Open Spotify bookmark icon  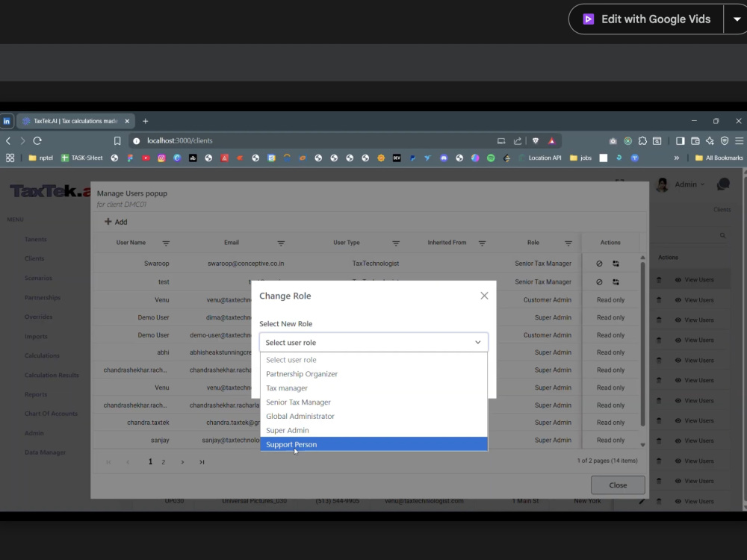[491, 158]
